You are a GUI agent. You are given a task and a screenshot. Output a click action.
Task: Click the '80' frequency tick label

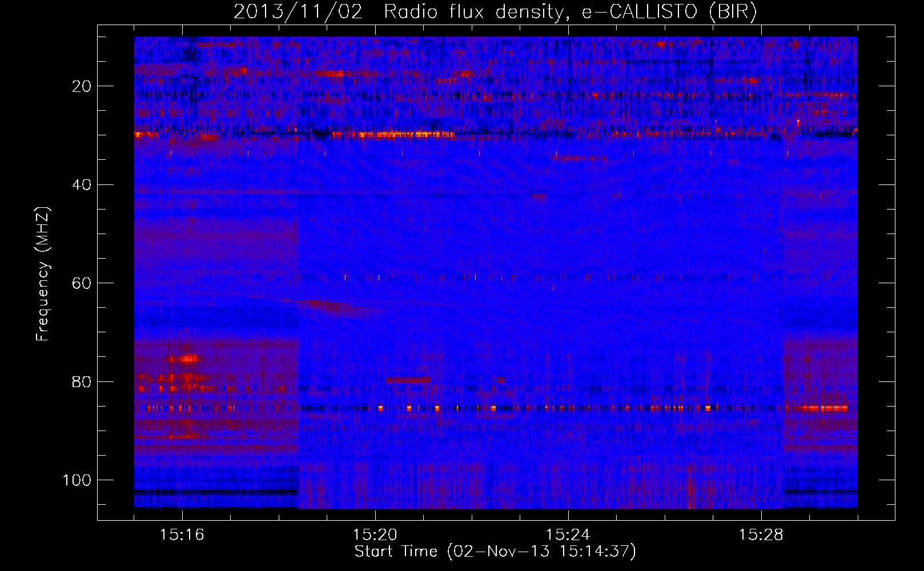pyautogui.click(x=82, y=381)
